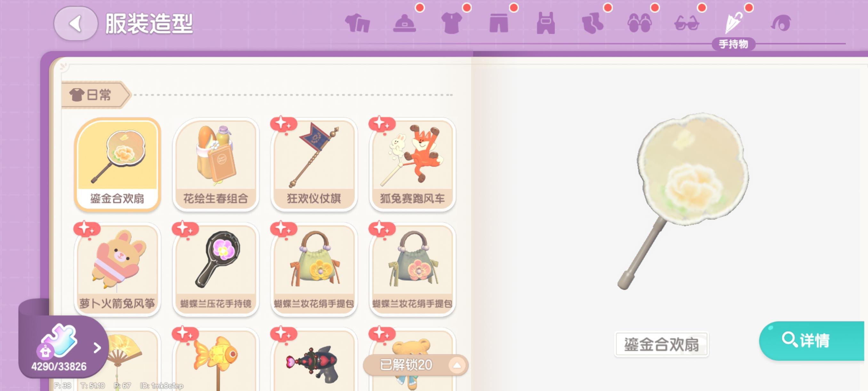Go back with the arrow button
868x391 pixels.
pyautogui.click(x=76, y=24)
